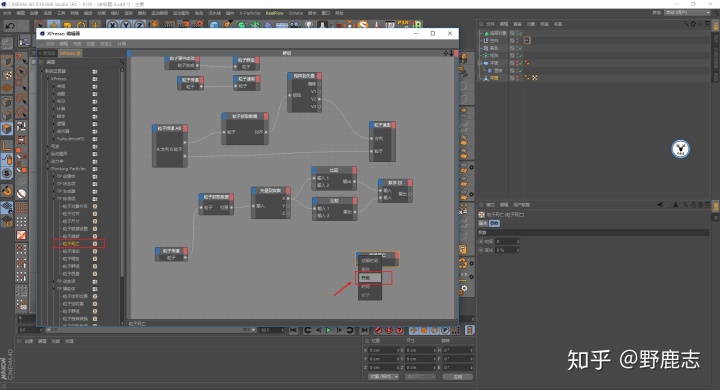This screenshot has height=390, width=720.
Task: Expand the XPresso folder in pool tree
Action: 47,79
